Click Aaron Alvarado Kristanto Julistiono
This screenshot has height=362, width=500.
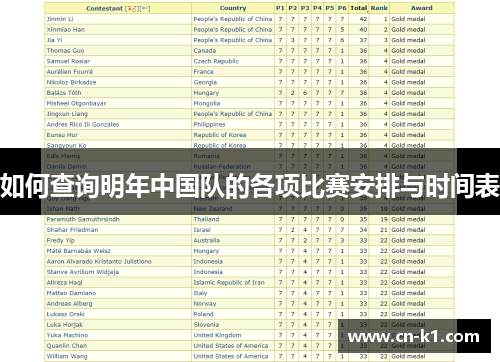point(99,261)
